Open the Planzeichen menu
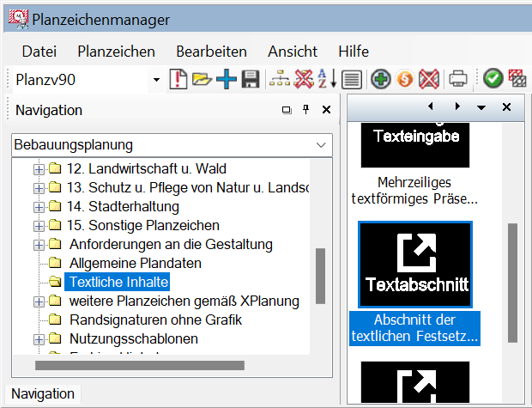The image size is (532, 408). (116, 52)
